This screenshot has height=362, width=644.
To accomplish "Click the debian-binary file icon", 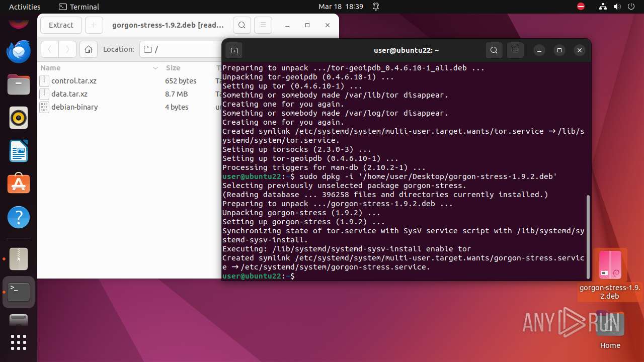I will click(44, 107).
